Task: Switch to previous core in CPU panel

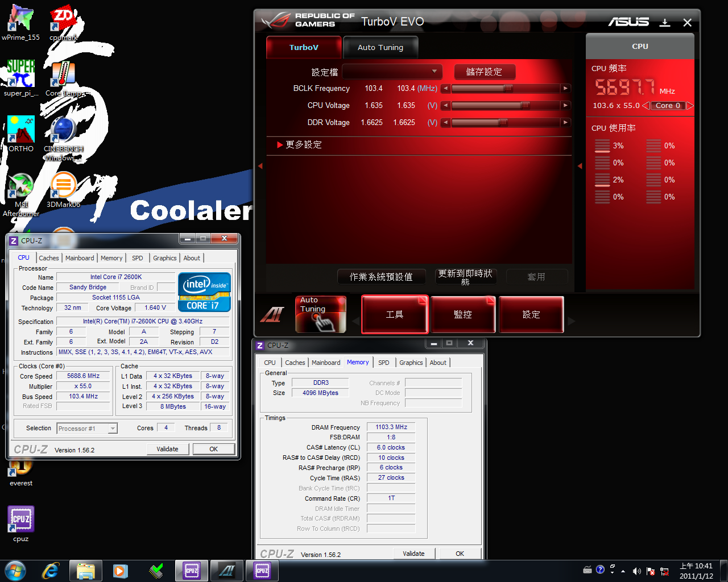Action: (646, 106)
